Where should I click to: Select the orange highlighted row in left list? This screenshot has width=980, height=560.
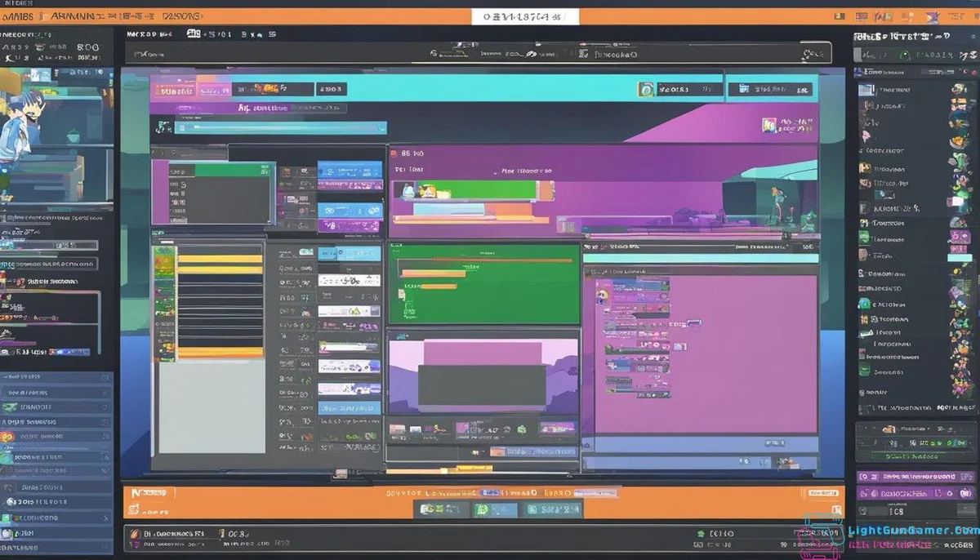click(x=220, y=353)
